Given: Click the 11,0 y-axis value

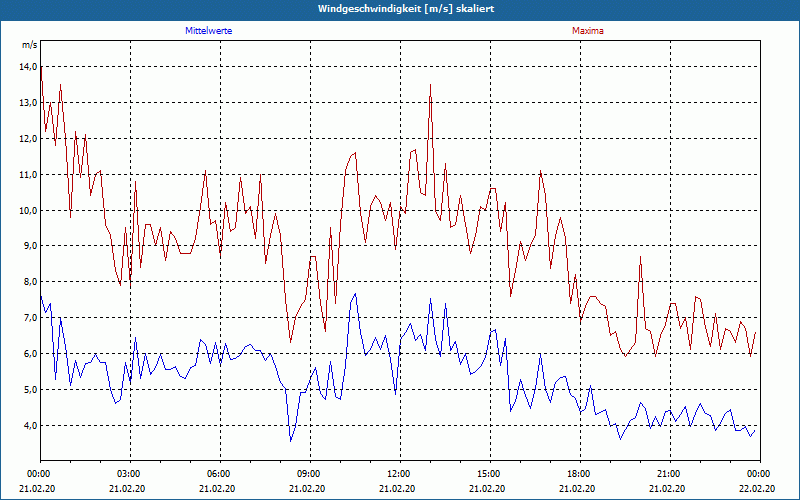Looking at the screenshot, I should tap(29, 174).
